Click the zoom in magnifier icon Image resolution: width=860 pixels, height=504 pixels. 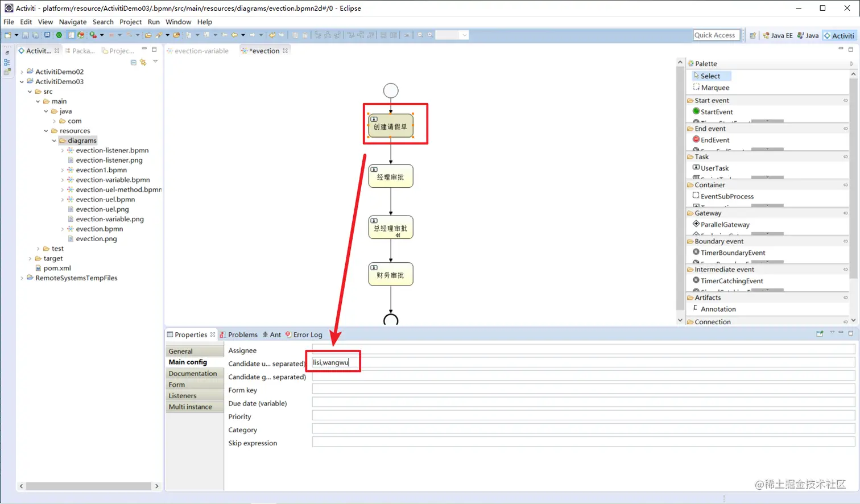point(431,35)
